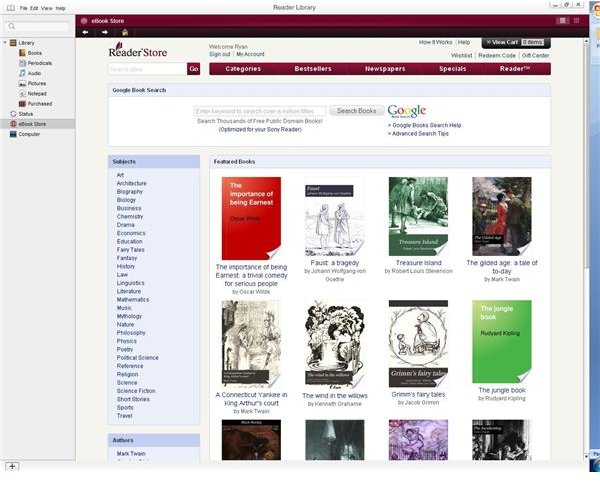This screenshot has height=482, width=600.
Task: Select the Political Science subject
Action: click(138, 358)
